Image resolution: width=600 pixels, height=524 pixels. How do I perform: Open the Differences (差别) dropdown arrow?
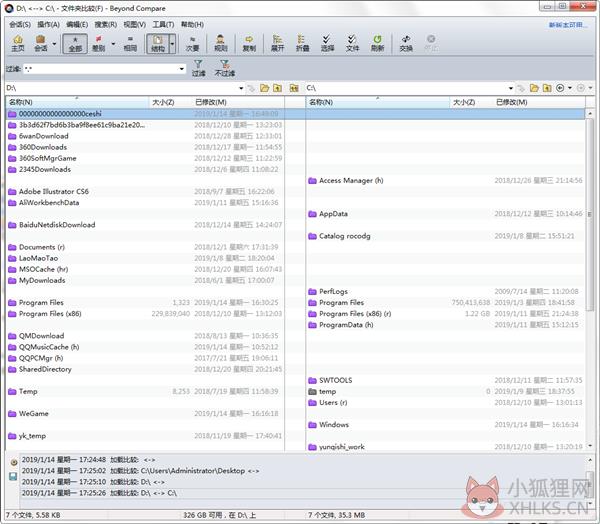pyautogui.click(x=113, y=44)
